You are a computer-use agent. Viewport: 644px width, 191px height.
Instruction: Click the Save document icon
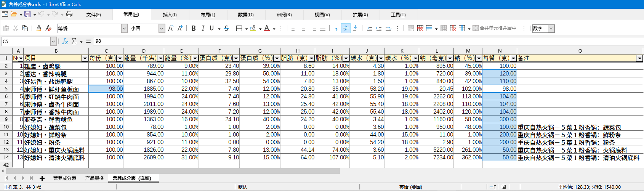click(x=27, y=14)
